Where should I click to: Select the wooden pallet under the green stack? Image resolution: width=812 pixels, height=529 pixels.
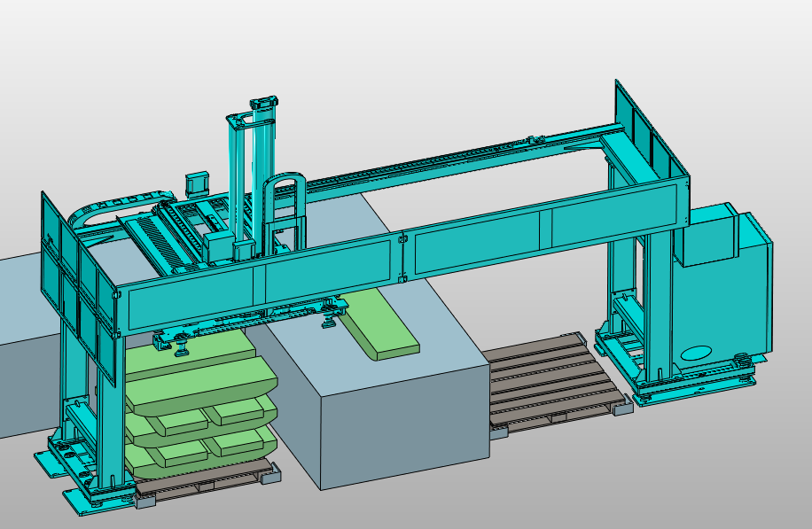(x=207, y=484)
